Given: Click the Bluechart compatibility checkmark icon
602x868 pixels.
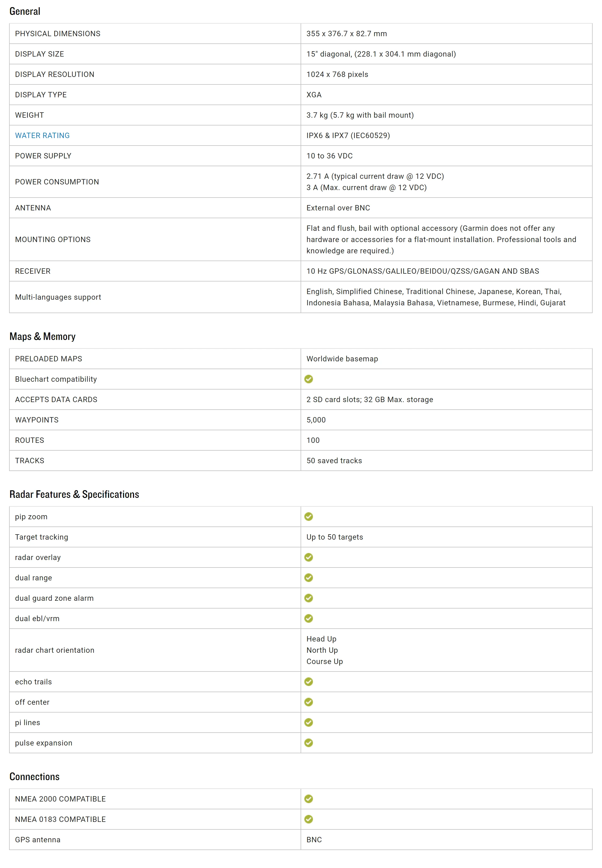Looking at the screenshot, I should coord(309,379).
